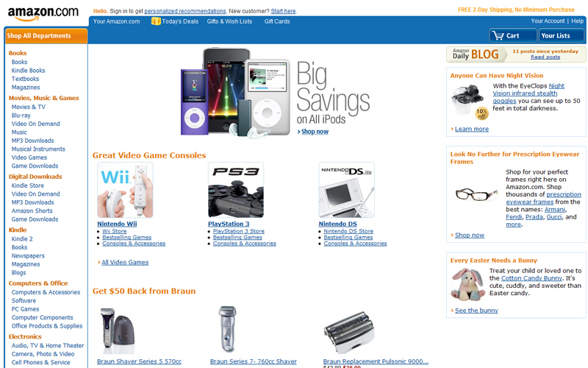Go to Your Amazon.com tab

click(x=116, y=21)
